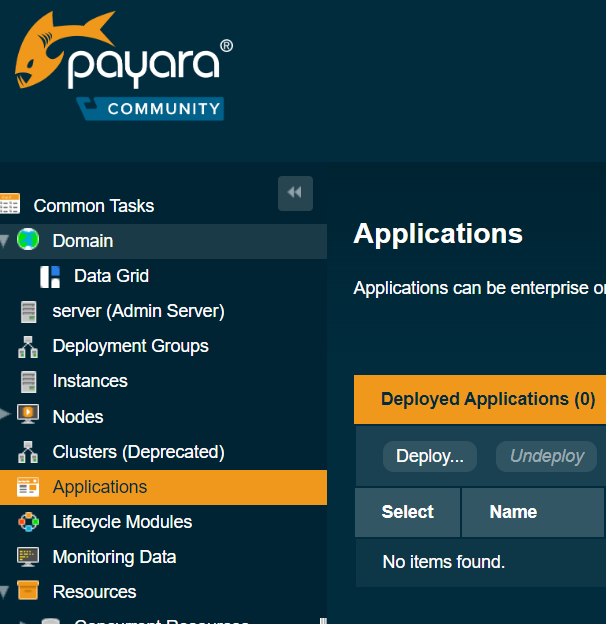Click the Deployment Groups icon
This screenshot has height=624, width=606.
click(x=29, y=346)
